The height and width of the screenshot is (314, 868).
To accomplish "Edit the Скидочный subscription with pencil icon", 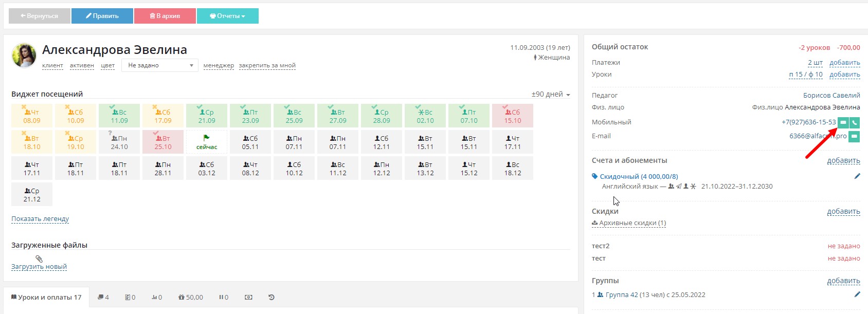I will tap(857, 176).
